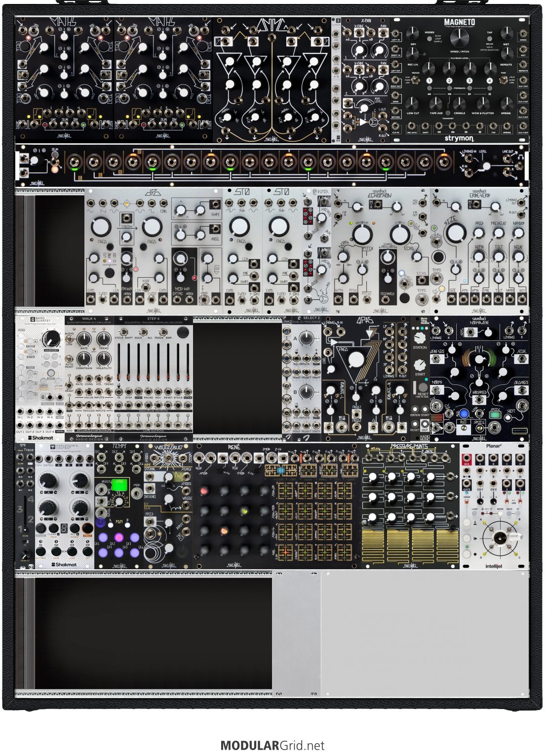Click the strymon logo on Magneto
The image size is (546, 756).
pyautogui.click(x=459, y=138)
